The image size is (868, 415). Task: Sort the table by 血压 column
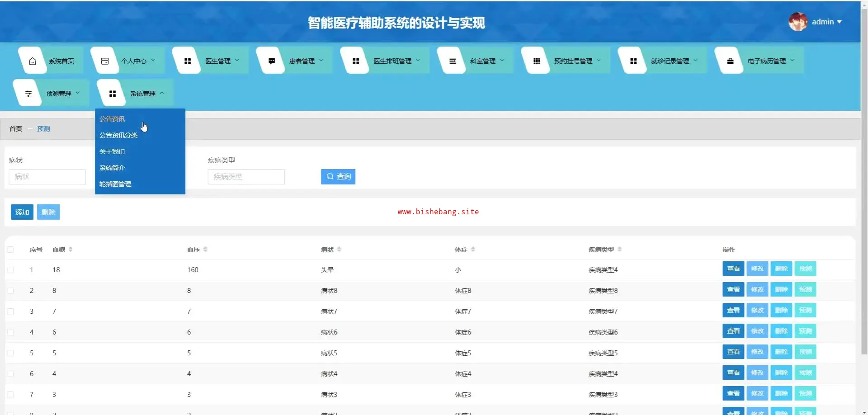pos(205,250)
